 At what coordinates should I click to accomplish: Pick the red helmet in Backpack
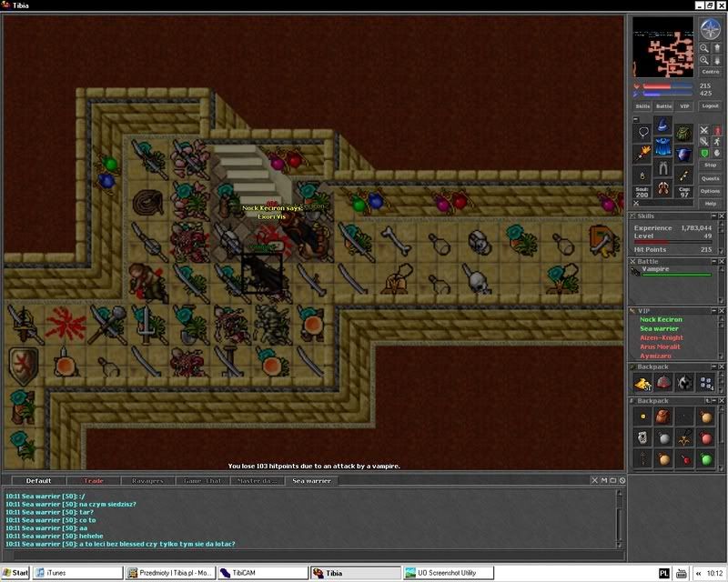(x=664, y=383)
